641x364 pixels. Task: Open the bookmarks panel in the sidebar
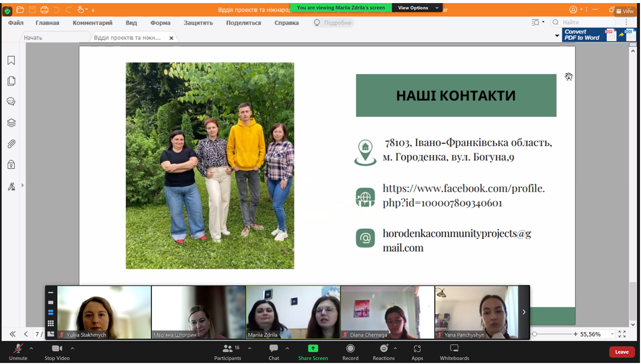click(11, 61)
